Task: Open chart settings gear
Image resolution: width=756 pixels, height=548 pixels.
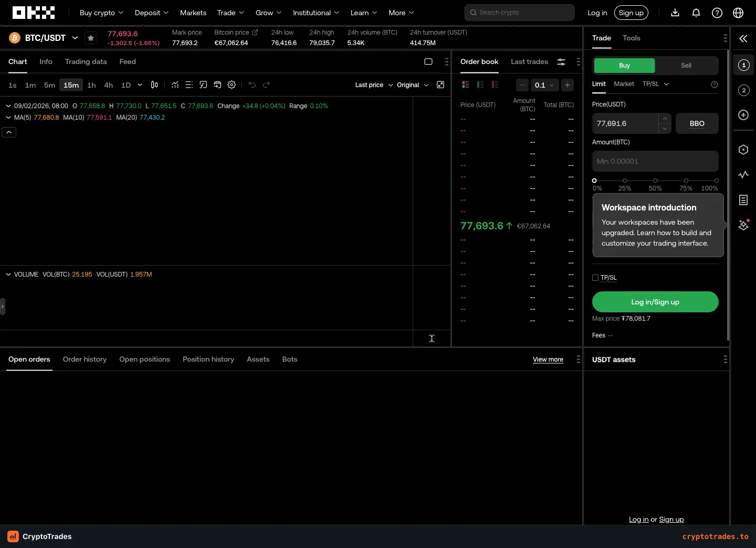Action: (232, 85)
